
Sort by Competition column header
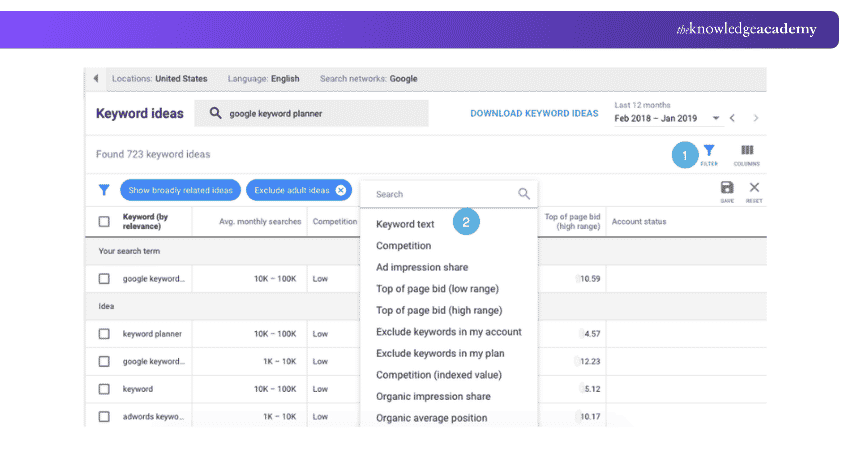point(334,221)
